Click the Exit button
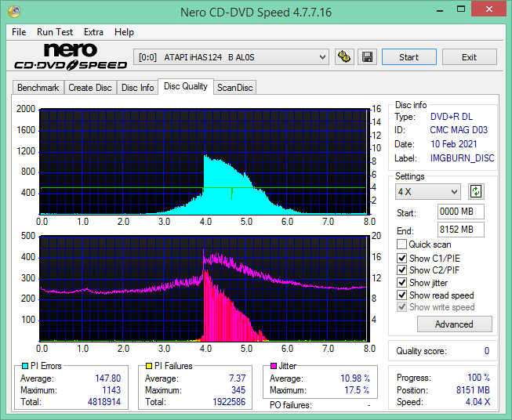The height and width of the screenshot is (420, 512). [x=469, y=57]
